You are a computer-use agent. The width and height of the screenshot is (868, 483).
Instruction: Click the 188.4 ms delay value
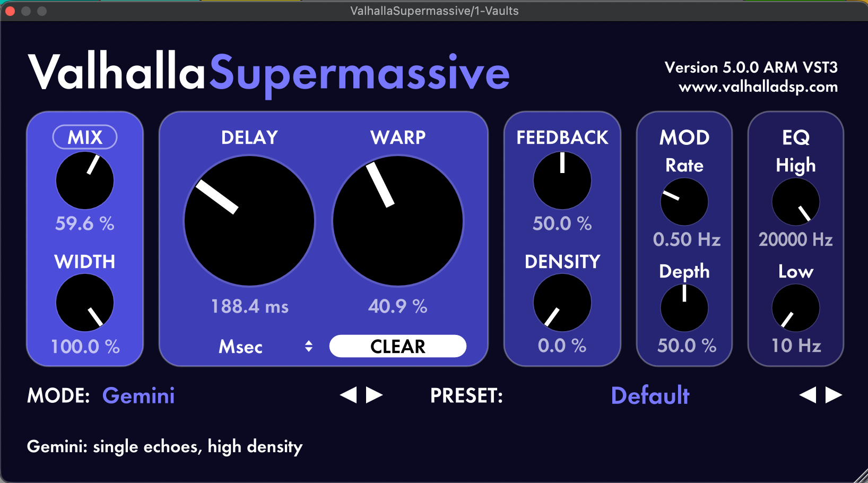[x=250, y=306]
